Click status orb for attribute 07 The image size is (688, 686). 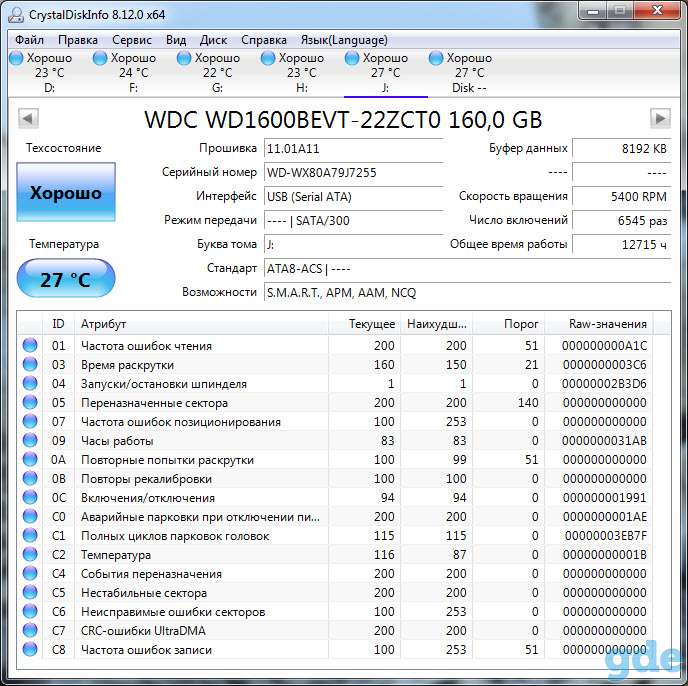pos(30,421)
